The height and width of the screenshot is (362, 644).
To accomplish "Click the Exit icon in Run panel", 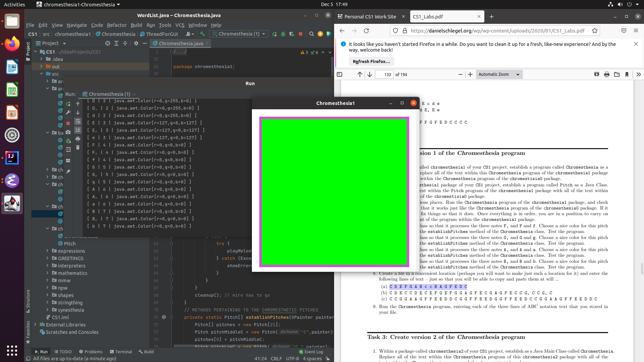I will [68, 149].
